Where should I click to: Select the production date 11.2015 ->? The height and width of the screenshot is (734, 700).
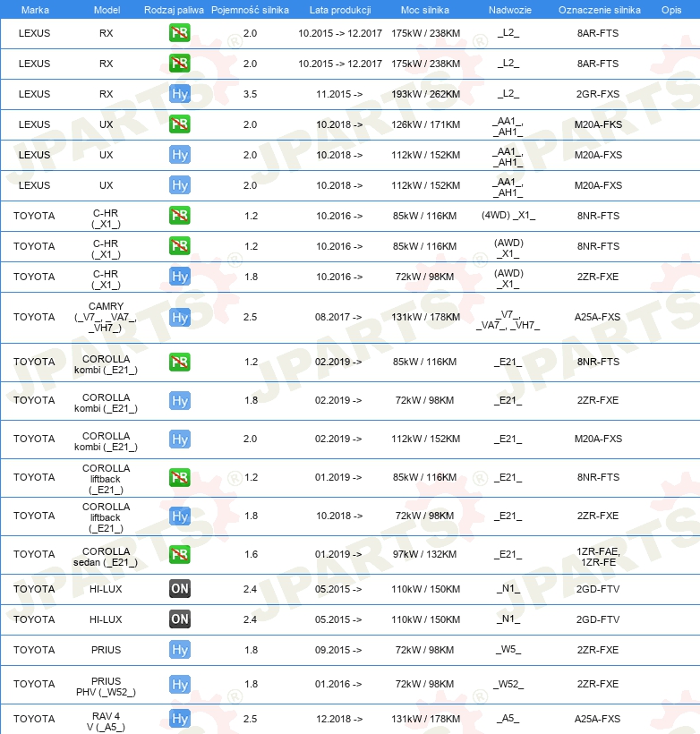click(339, 94)
